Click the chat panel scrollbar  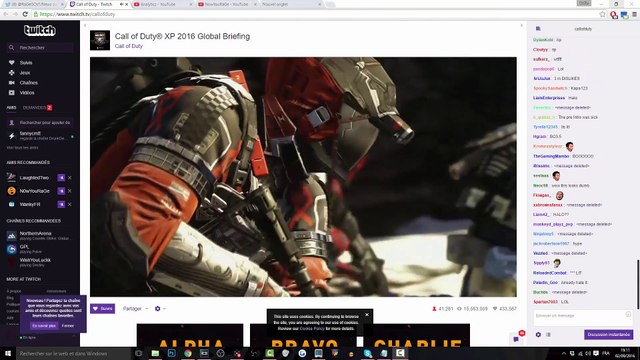point(638,284)
